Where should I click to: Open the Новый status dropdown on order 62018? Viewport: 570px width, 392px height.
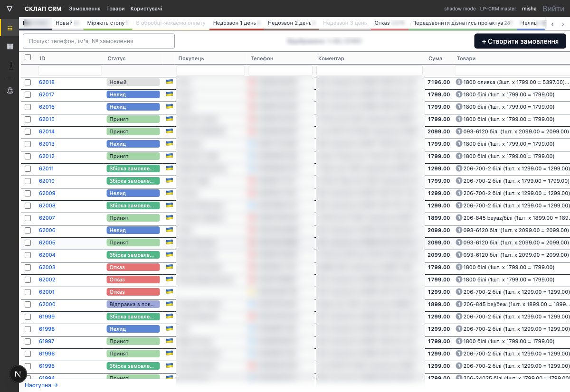(133, 82)
